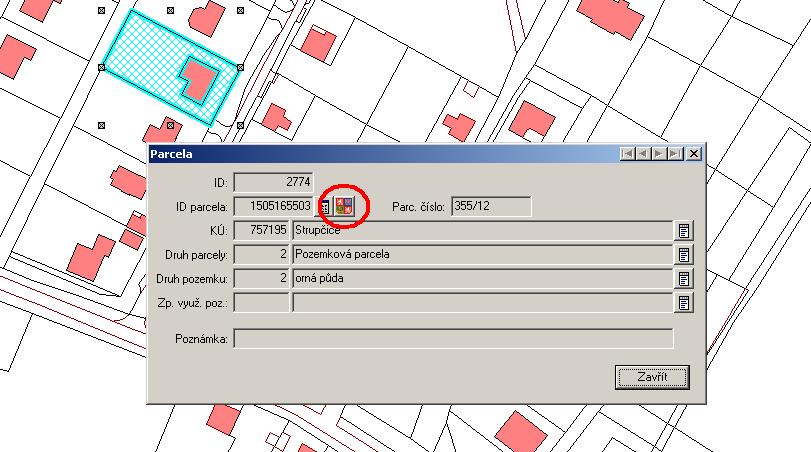Open the list icon for Zp. využ. poz.
Image resolution: width=811 pixels, height=452 pixels.
coord(684,303)
